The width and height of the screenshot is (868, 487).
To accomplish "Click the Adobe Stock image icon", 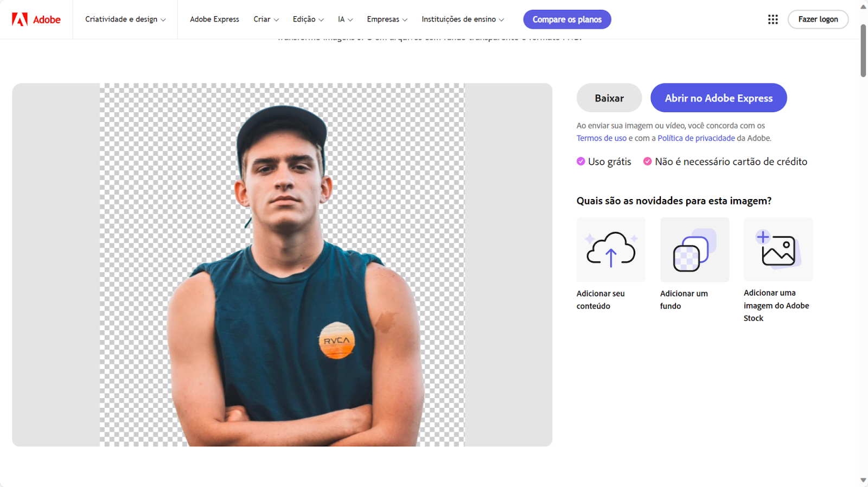I will click(778, 249).
